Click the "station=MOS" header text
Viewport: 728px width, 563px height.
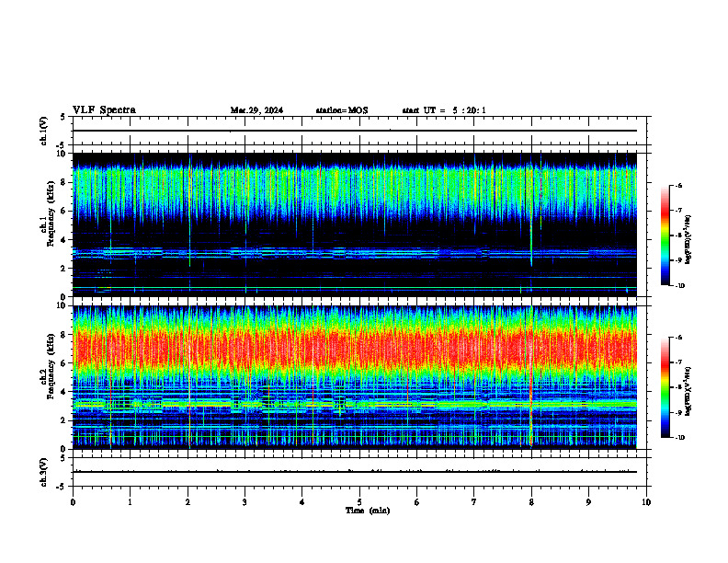click(342, 110)
